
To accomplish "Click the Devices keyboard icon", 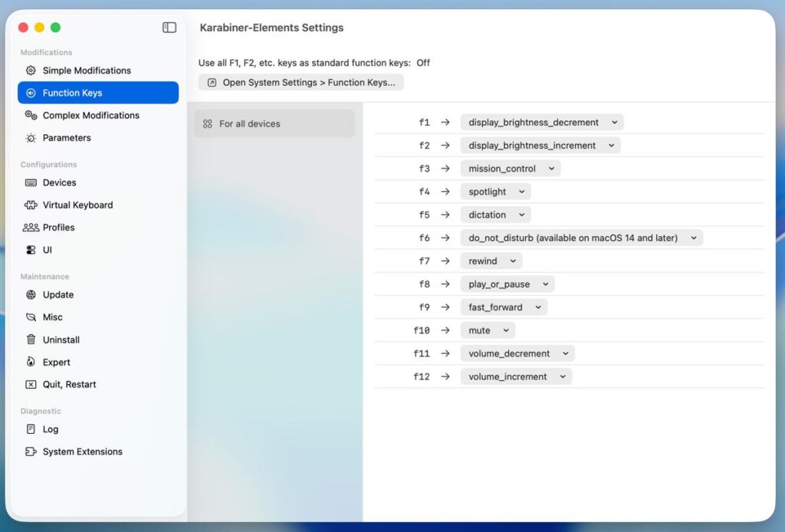I will [31, 182].
